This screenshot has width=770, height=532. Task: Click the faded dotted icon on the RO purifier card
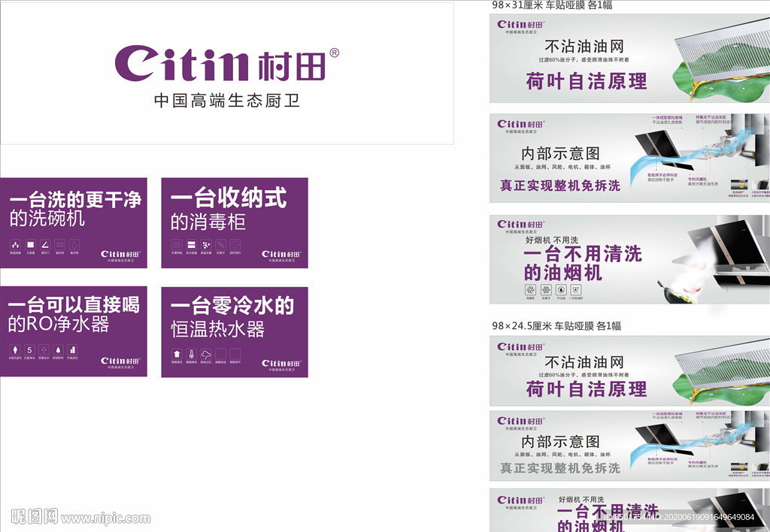(x=44, y=350)
